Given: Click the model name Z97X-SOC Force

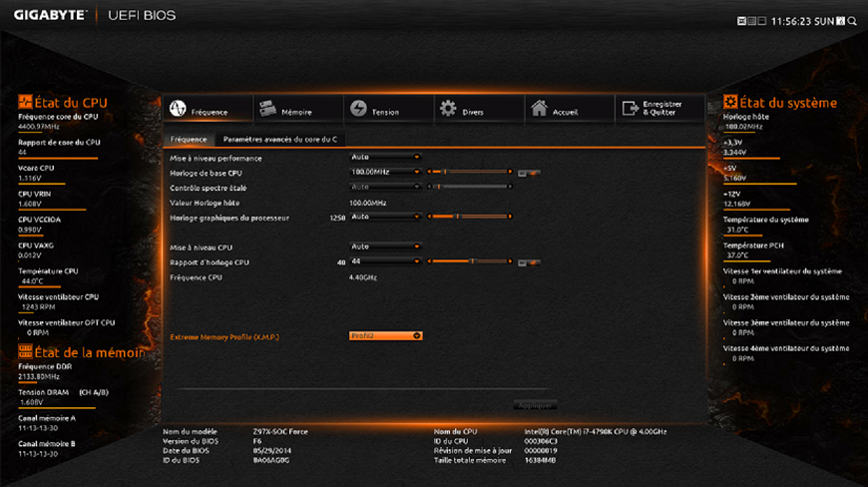Looking at the screenshot, I should click(x=280, y=432).
